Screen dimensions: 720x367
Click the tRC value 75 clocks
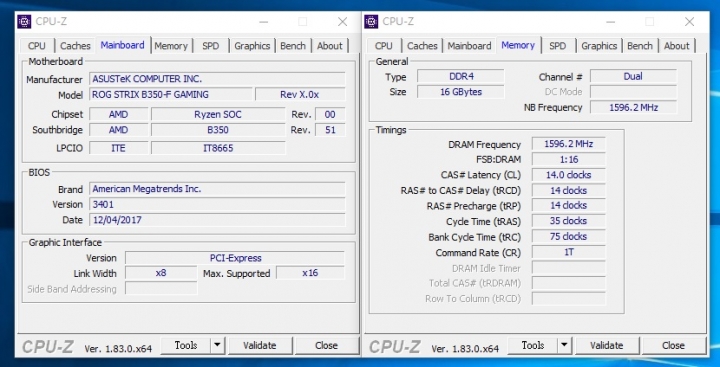pos(568,237)
